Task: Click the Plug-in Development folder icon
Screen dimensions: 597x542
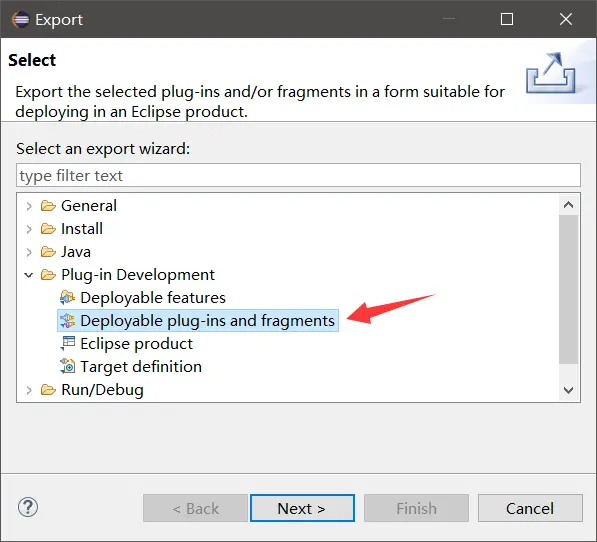Action: point(48,275)
